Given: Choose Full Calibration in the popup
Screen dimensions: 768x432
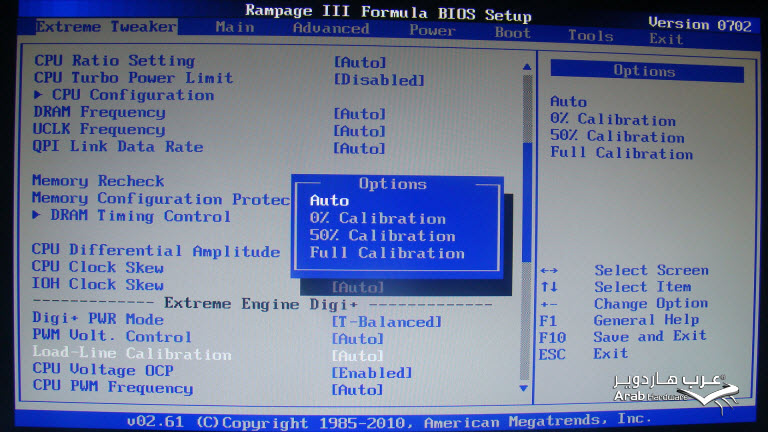Looking at the screenshot, I should click(387, 253).
